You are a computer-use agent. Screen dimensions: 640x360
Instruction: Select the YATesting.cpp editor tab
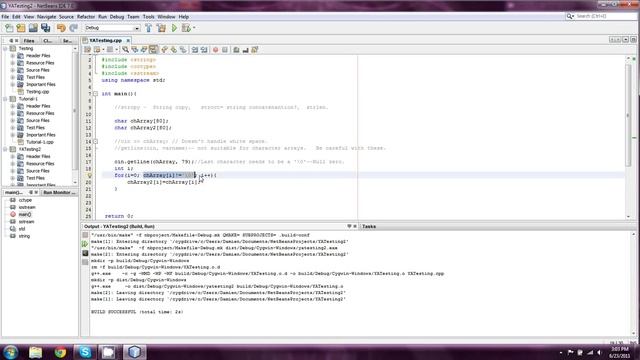tap(105, 40)
